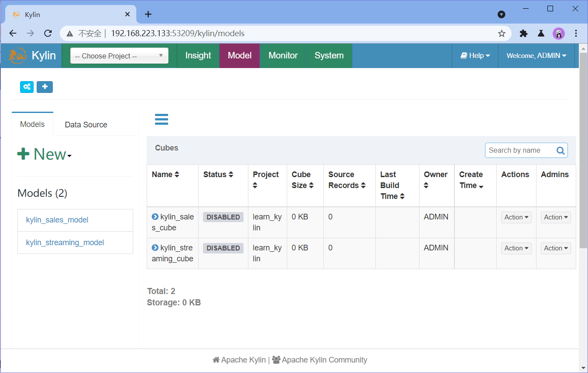Click the Models (2) heading

[42, 193]
